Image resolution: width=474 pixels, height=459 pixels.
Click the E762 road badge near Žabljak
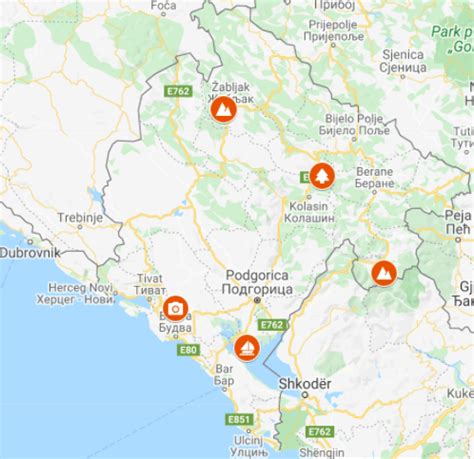click(178, 91)
